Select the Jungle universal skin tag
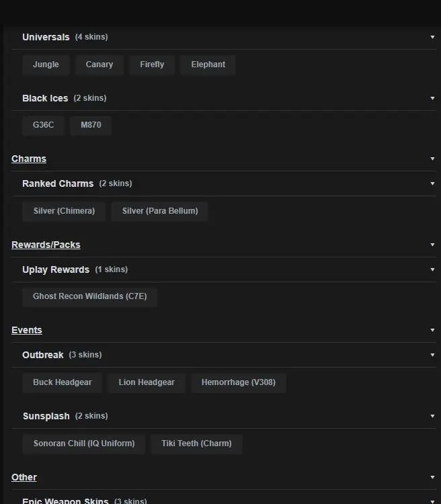The height and width of the screenshot is (504, 441). (46, 65)
